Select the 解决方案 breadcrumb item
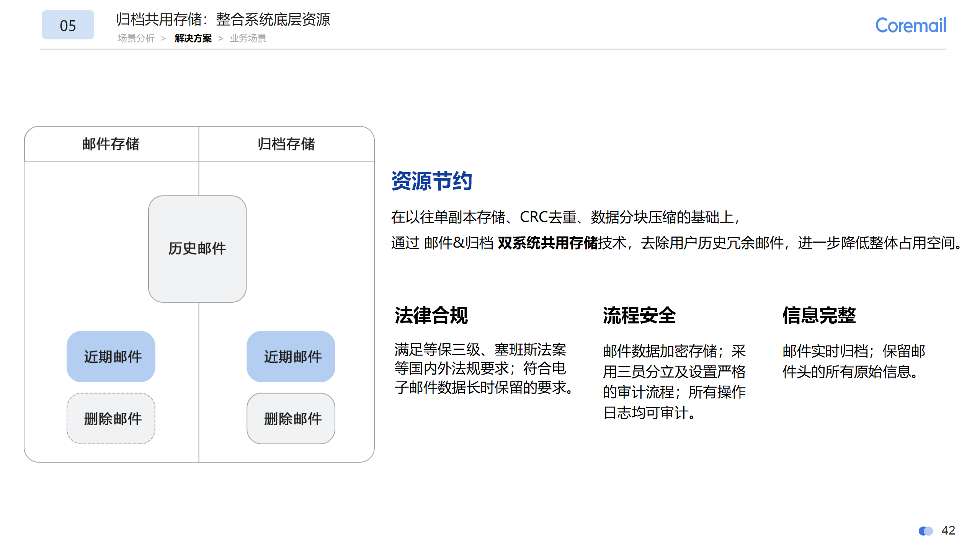Viewport: 980px width, 551px height. (x=193, y=38)
